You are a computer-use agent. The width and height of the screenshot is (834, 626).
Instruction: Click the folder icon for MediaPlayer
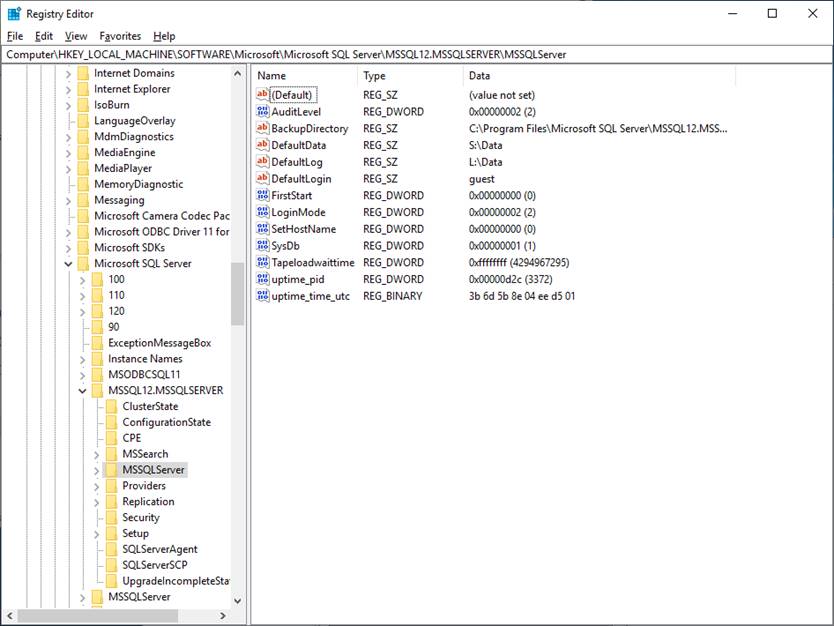(x=83, y=168)
